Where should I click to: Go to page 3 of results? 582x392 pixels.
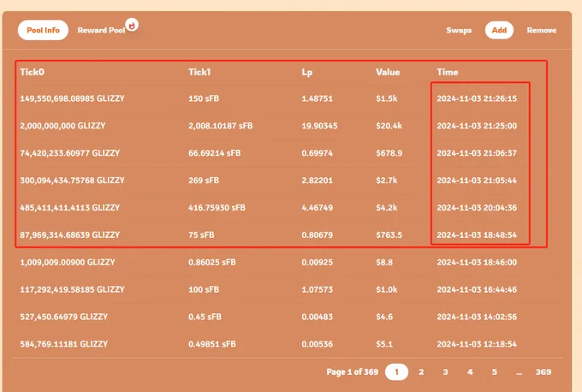[x=445, y=372]
